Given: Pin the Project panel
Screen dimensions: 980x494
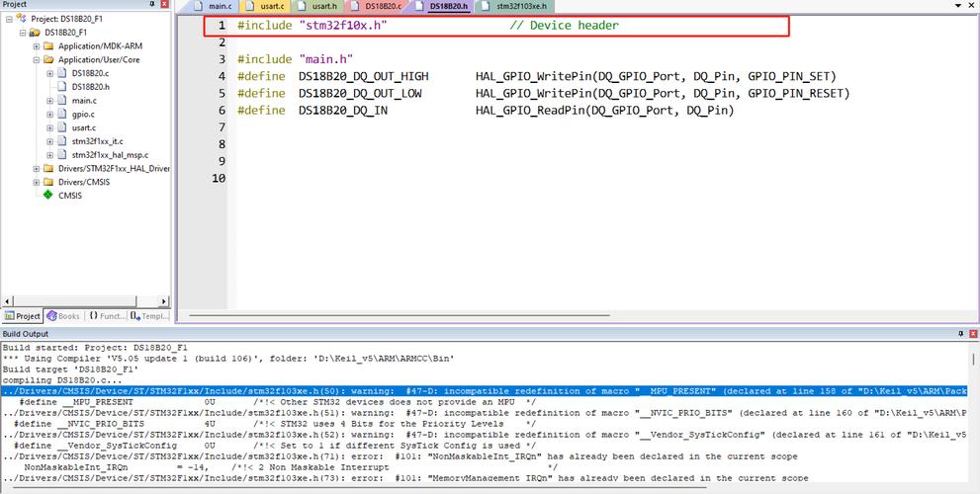Looking at the screenshot, I should point(152,4).
